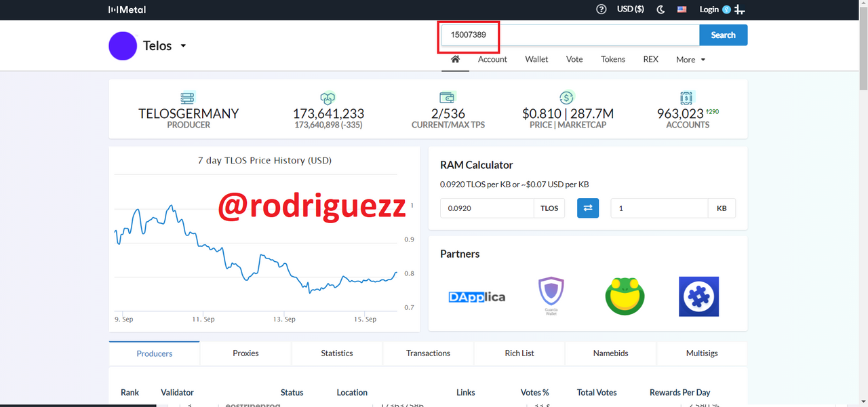Select the Proxies tab
This screenshot has width=868, height=407.
(245, 353)
